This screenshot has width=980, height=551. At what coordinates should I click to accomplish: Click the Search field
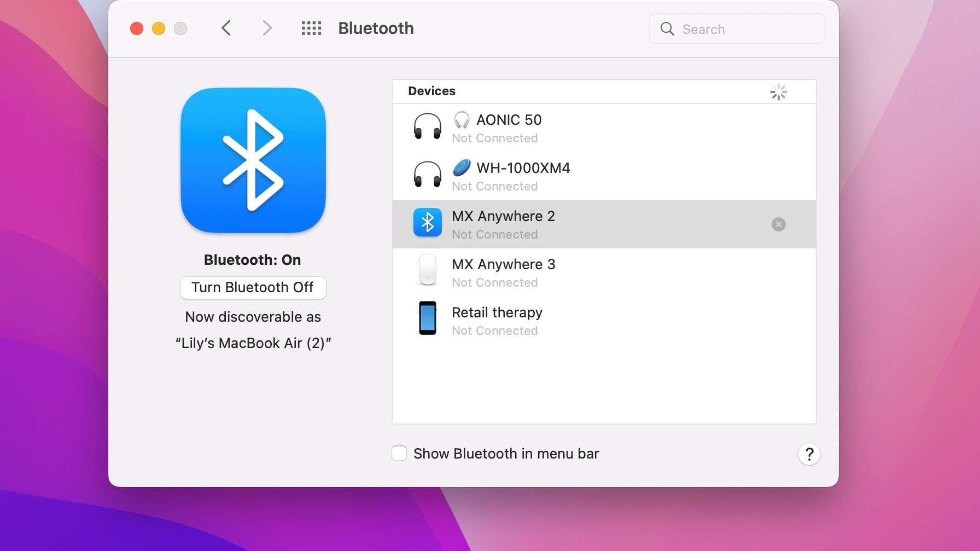(x=737, y=28)
